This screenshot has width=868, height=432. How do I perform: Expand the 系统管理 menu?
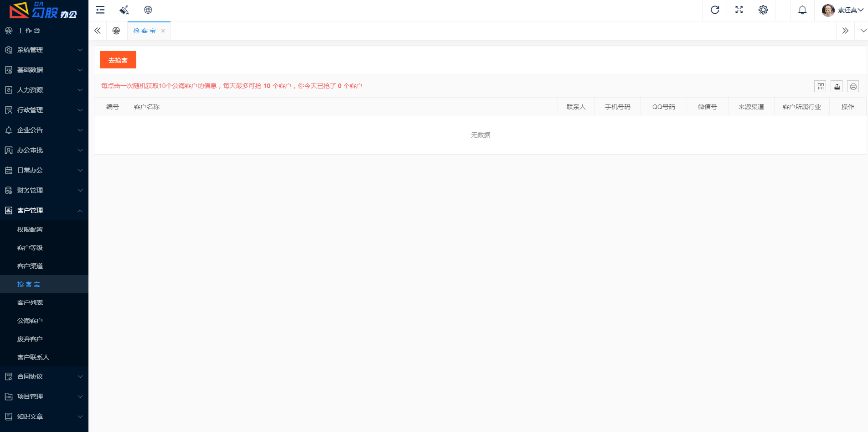[44, 50]
